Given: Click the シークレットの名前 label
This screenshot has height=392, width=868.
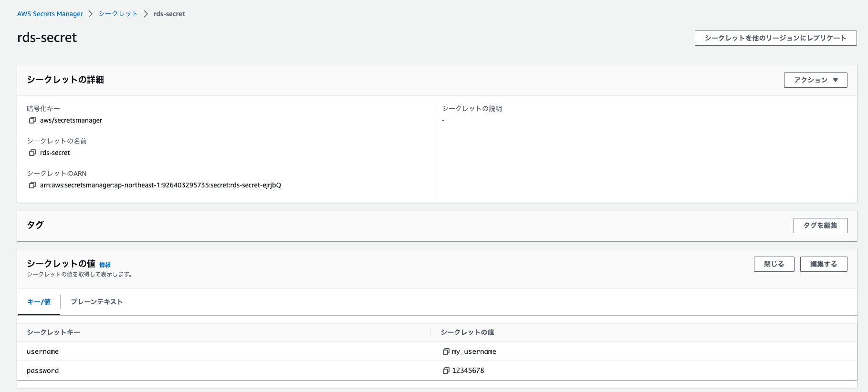Looking at the screenshot, I should point(57,141).
